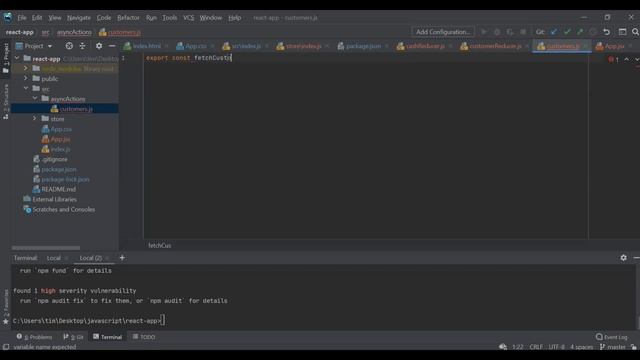
Task: Open the VCS menu
Action: (189, 18)
